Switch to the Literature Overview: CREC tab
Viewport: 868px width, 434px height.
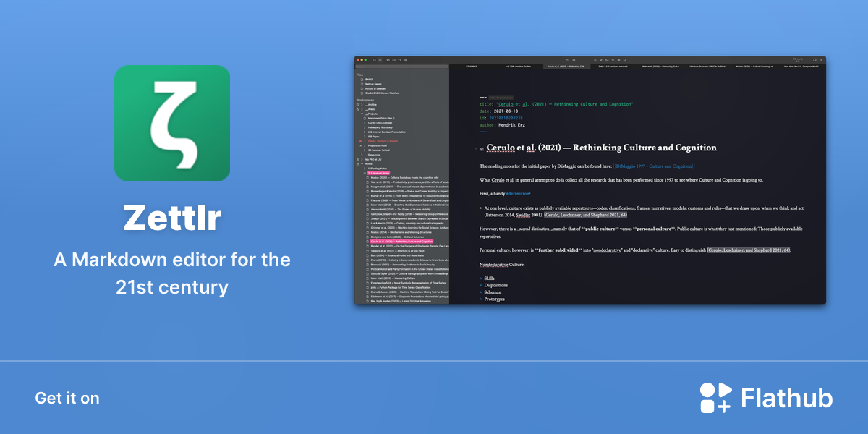coord(707,67)
